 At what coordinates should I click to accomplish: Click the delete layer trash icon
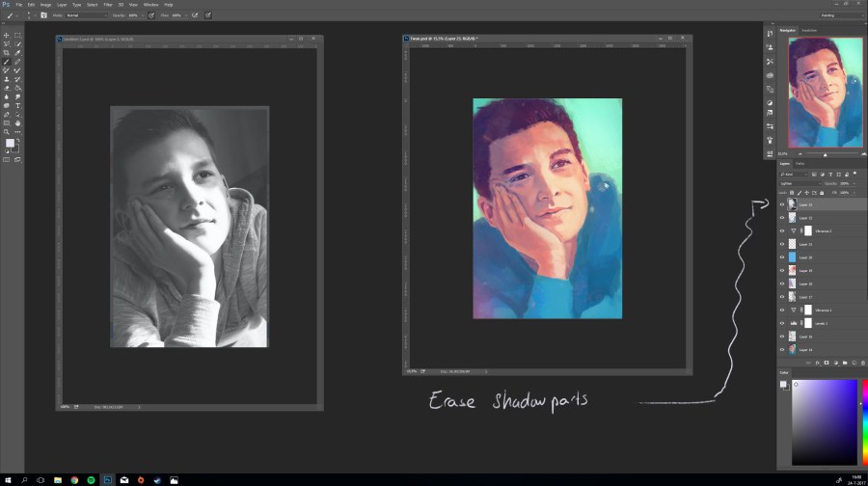(x=861, y=363)
